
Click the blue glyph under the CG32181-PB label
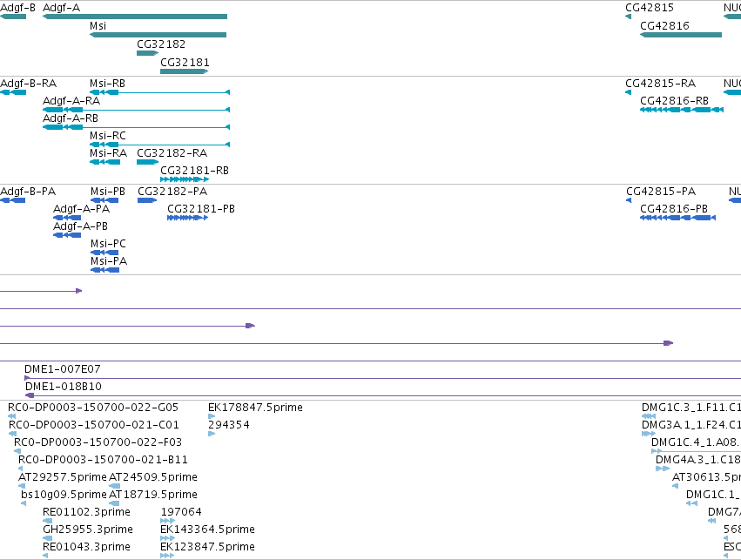(x=187, y=218)
